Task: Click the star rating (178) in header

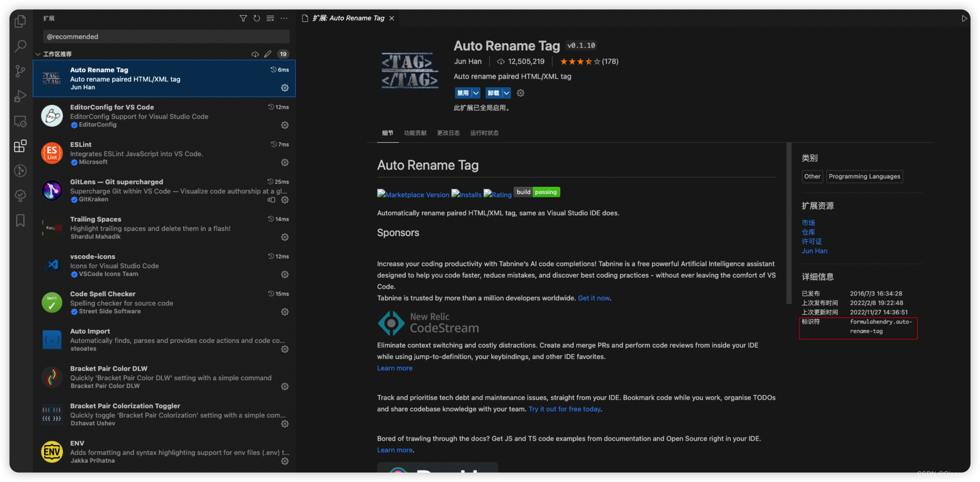Action: coord(589,61)
